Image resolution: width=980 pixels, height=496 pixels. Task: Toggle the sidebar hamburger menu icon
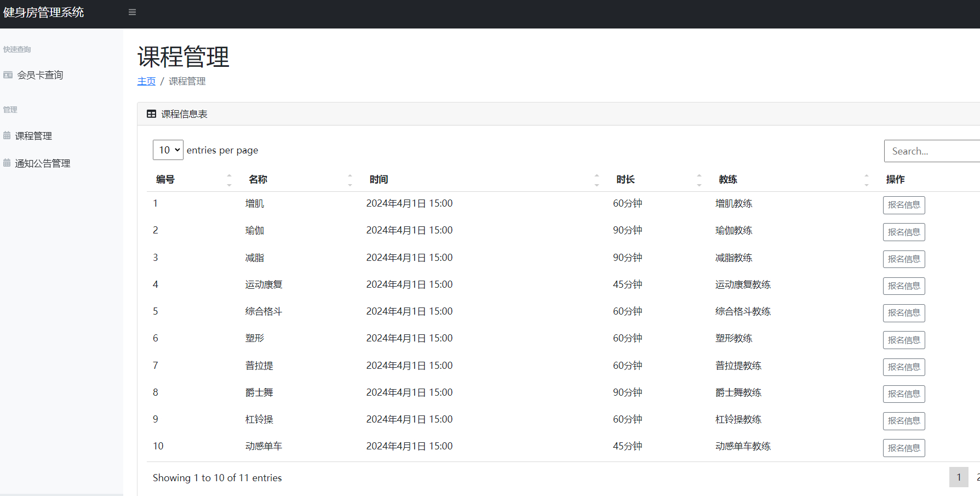tap(132, 12)
